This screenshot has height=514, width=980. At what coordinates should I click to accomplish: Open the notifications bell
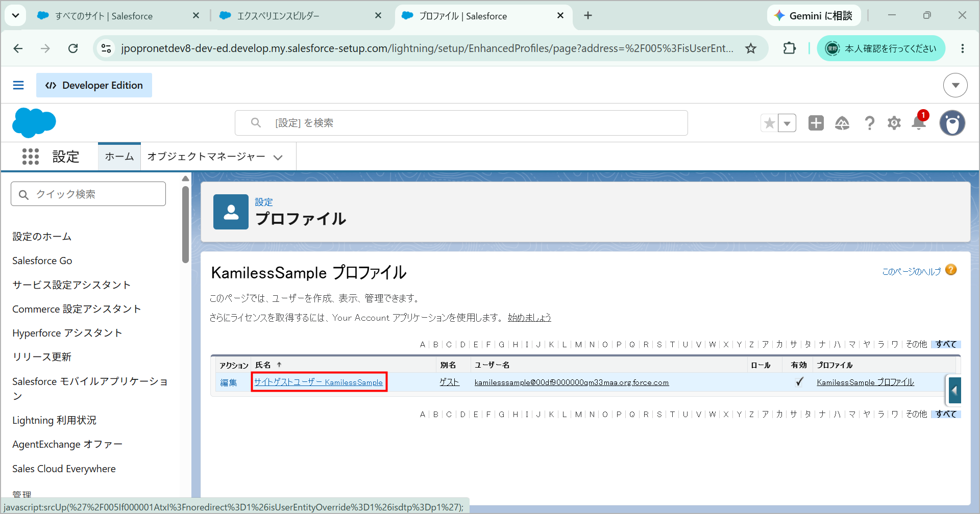click(919, 123)
